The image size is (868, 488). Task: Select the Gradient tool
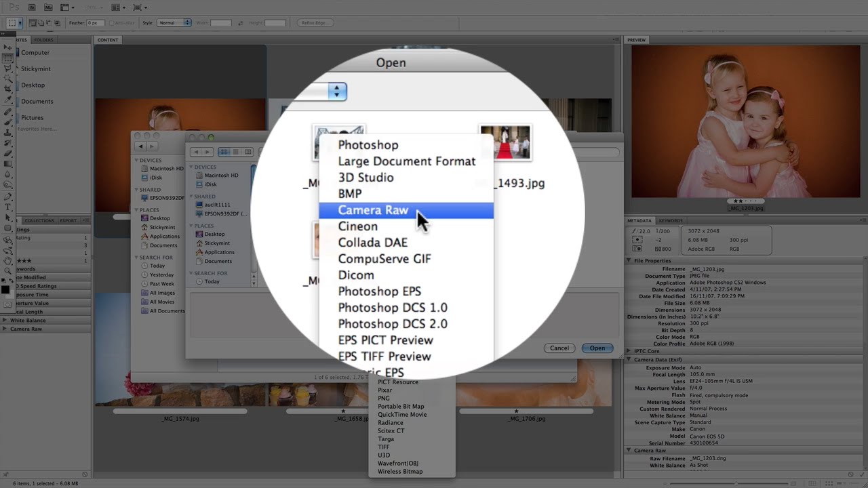(x=8, y=163)
